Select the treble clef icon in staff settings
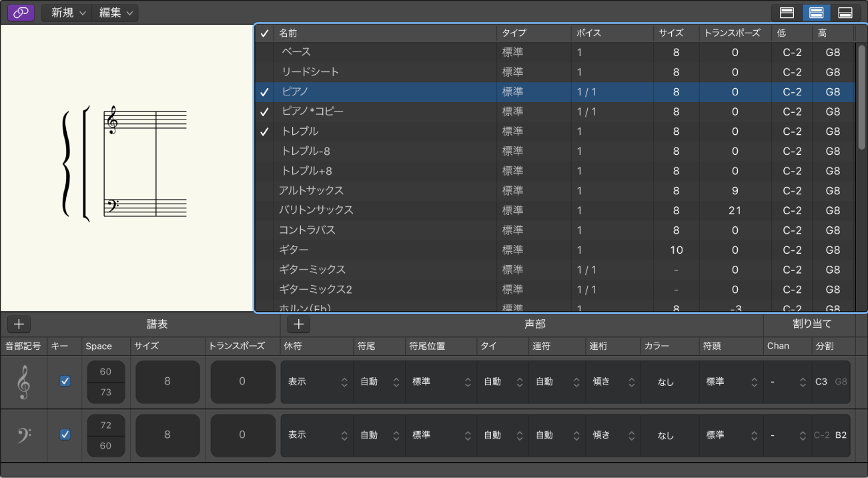This screenshot has height=478, width=868. click(x=23, y=382)
